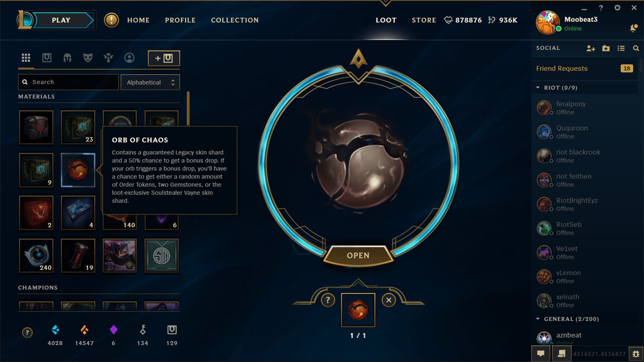This screenshot has width=644, height=362.
Task: Open the chat bubble icon
Action: point(541,354)
